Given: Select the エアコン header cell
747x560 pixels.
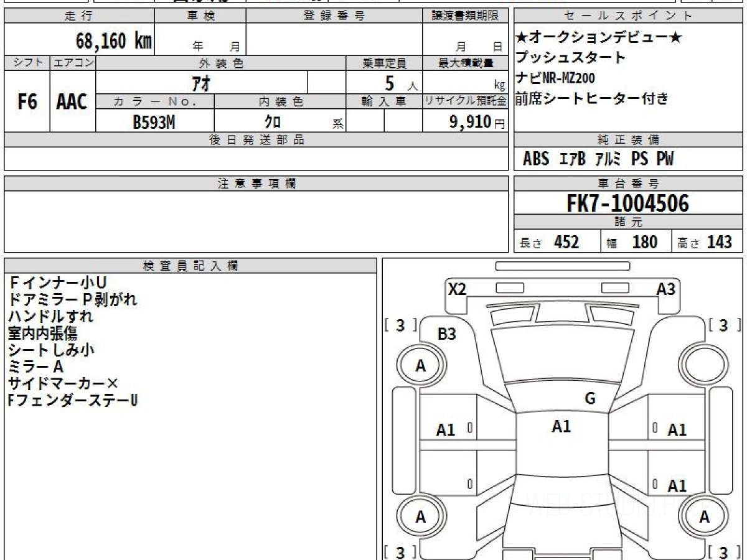Looking at the screenshot, I should [73, 63].
